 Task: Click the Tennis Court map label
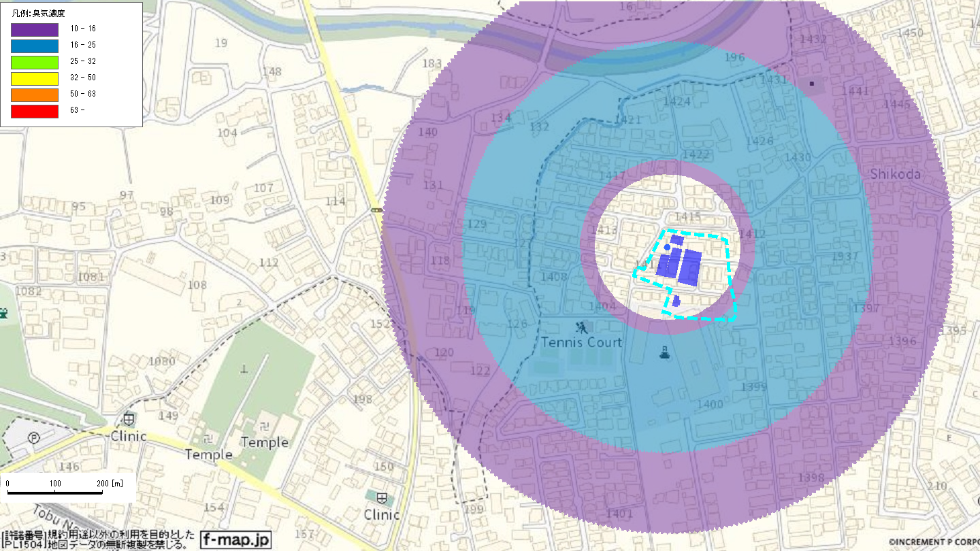click(582, 342)
